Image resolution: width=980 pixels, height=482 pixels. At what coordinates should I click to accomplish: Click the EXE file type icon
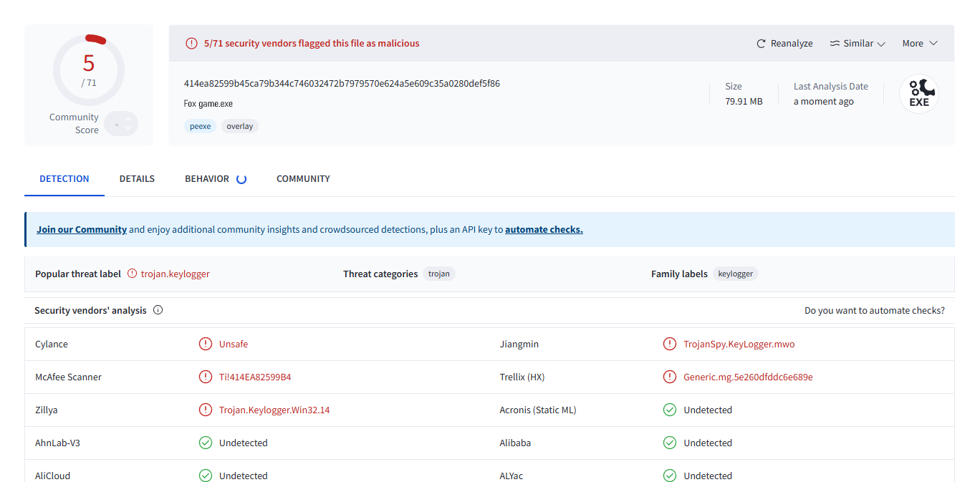(x=918, y=94)
